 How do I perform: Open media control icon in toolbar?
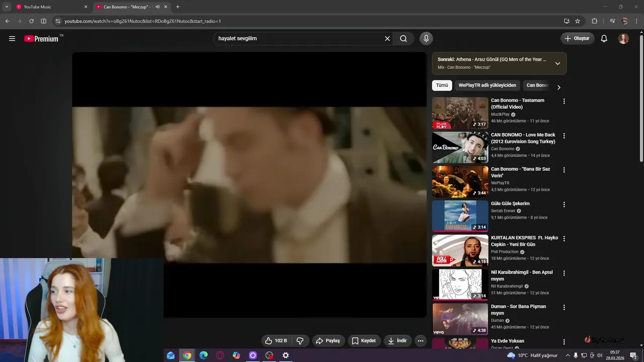pyautogui.click(x=612, y=21)
